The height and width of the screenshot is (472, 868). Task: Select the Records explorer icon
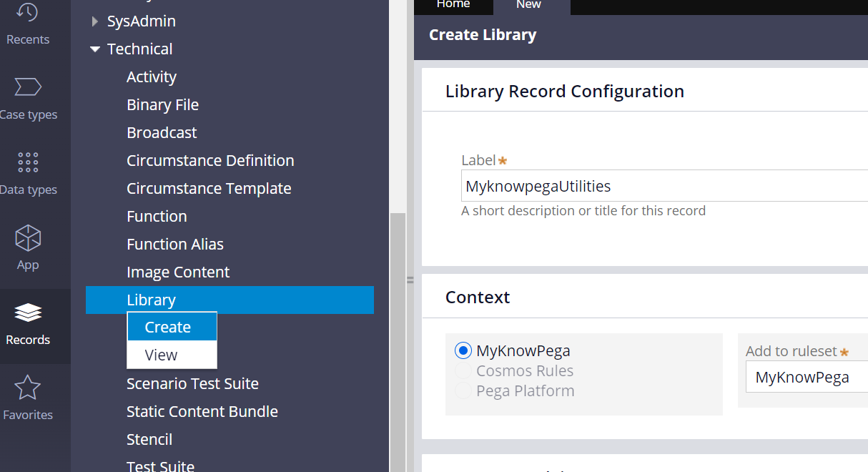pos(27,325)
